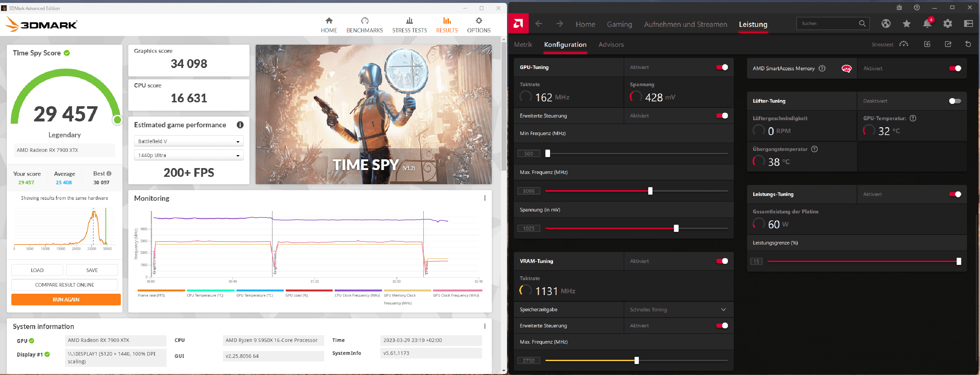Click LOAD button in 3DMark

tap(37, 270)
